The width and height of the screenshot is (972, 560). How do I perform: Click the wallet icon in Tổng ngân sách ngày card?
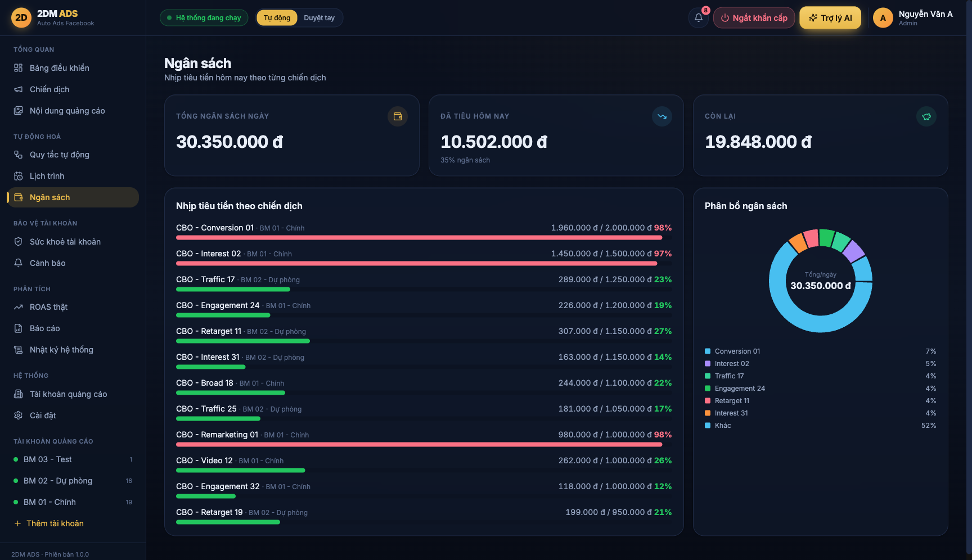click(x=398, y=116)
